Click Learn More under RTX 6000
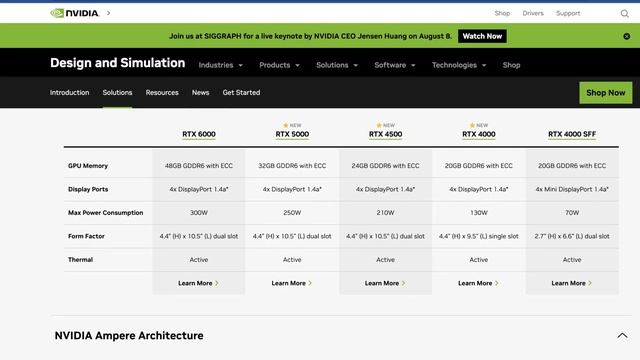640x360 pixels. [198, 283]
